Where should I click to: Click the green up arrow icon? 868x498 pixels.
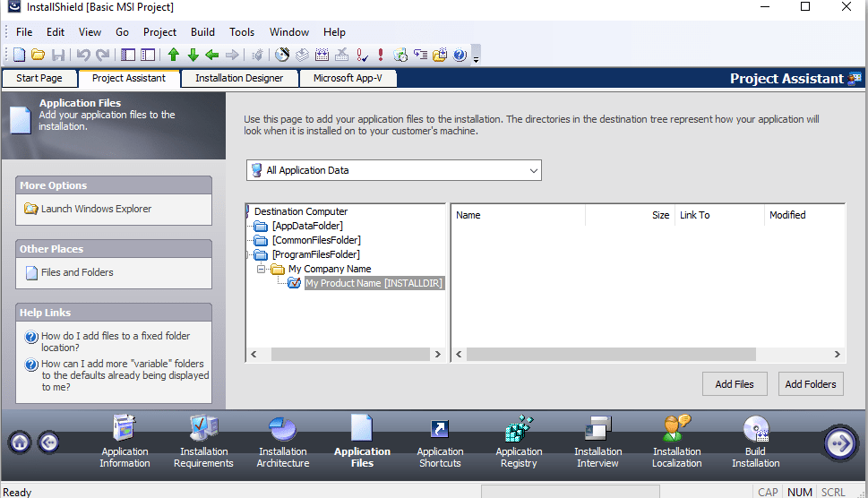[174, 55]
